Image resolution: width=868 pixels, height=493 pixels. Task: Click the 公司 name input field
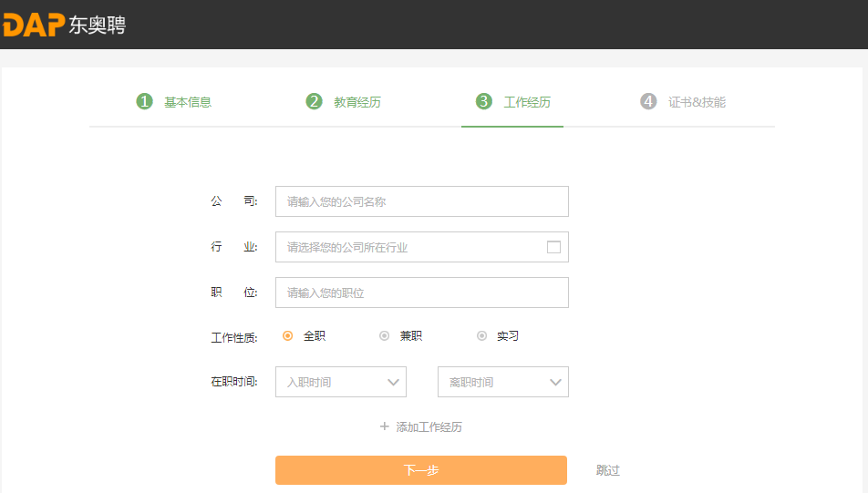click(421, 201)
